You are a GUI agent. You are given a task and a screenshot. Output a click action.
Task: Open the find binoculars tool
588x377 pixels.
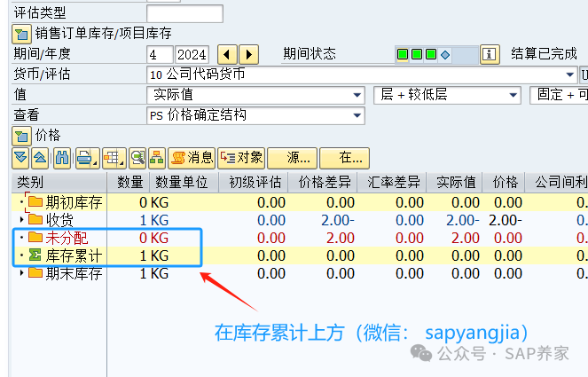pyautogui.click(x=62, y=158)
